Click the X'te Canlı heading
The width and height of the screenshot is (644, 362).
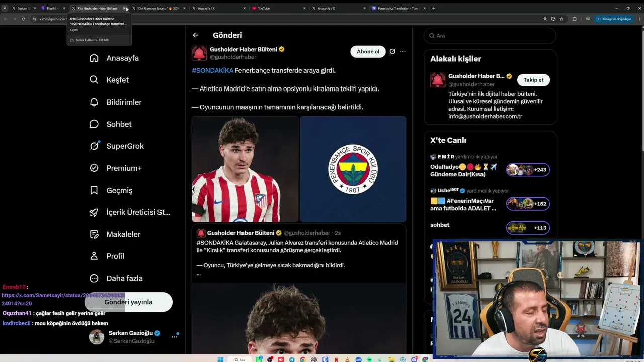point(448,140)
